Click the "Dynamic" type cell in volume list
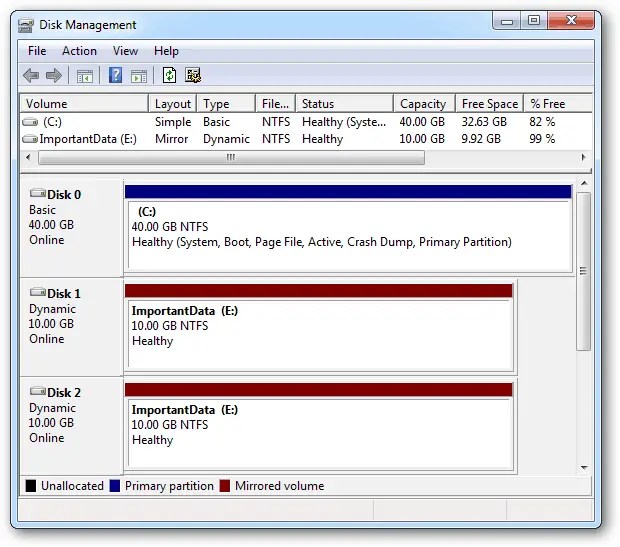 tap(226, 139)
